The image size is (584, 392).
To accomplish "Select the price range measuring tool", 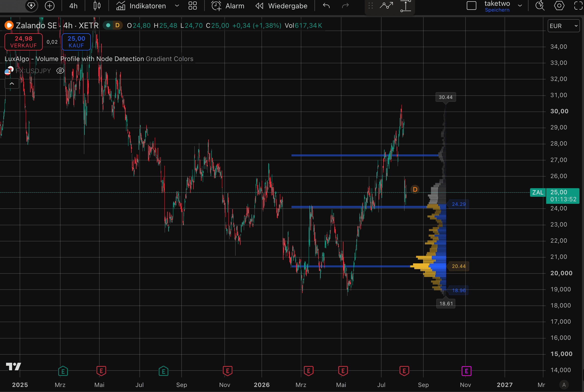I will (406, 6).
